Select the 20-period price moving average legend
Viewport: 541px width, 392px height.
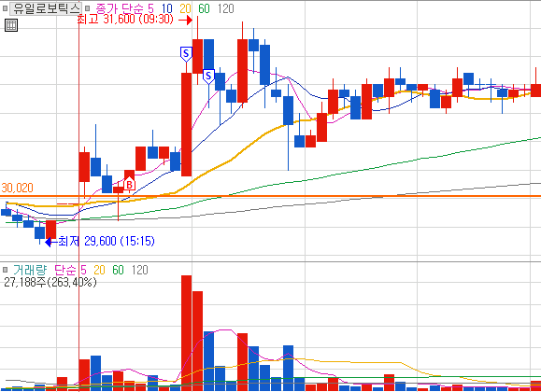tap(185, 8)
